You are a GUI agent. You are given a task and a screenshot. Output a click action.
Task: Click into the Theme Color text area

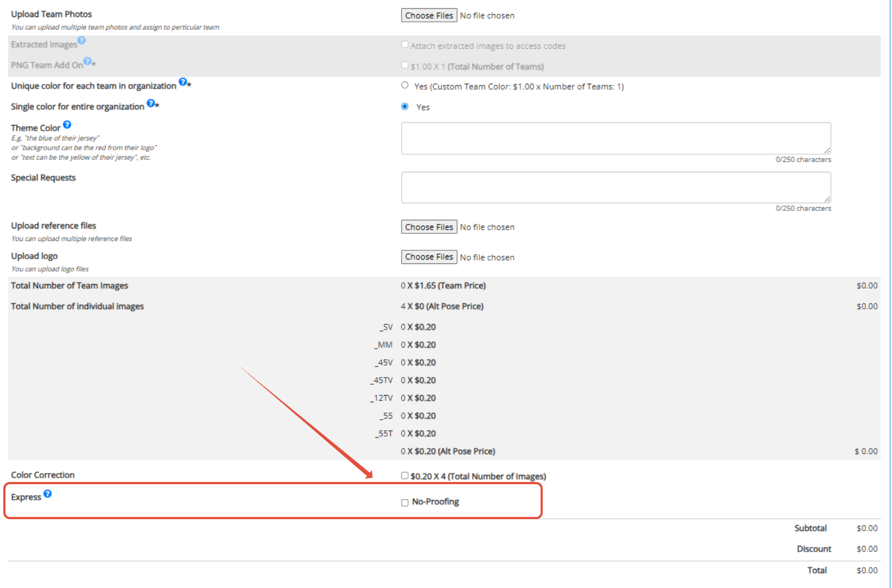pos(616,138)
